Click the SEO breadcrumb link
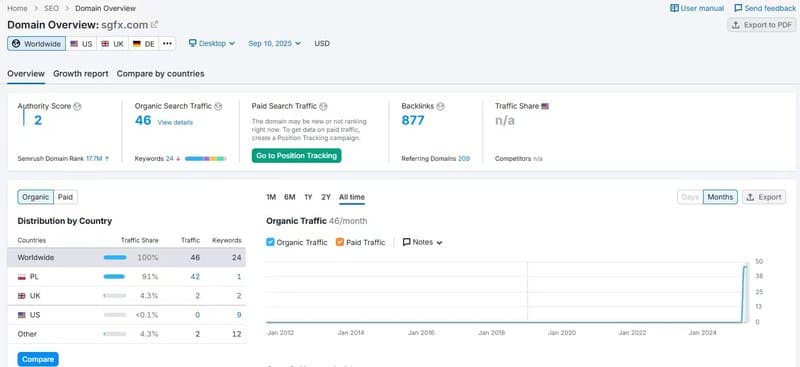Viewport: 800px width, 367px height. 52,8
